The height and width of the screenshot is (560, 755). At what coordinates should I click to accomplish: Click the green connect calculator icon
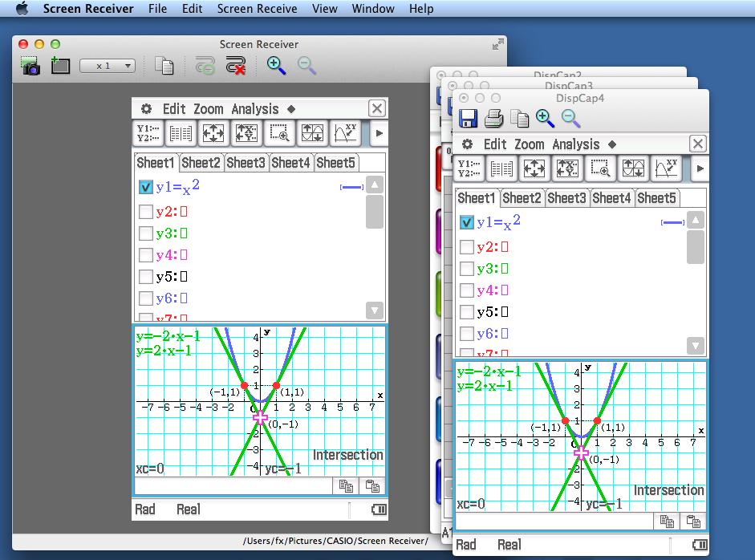(205, 66)
